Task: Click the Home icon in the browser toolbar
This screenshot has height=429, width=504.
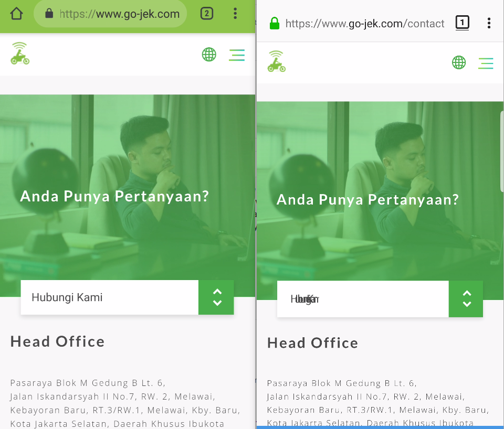Action: [16, 14]
